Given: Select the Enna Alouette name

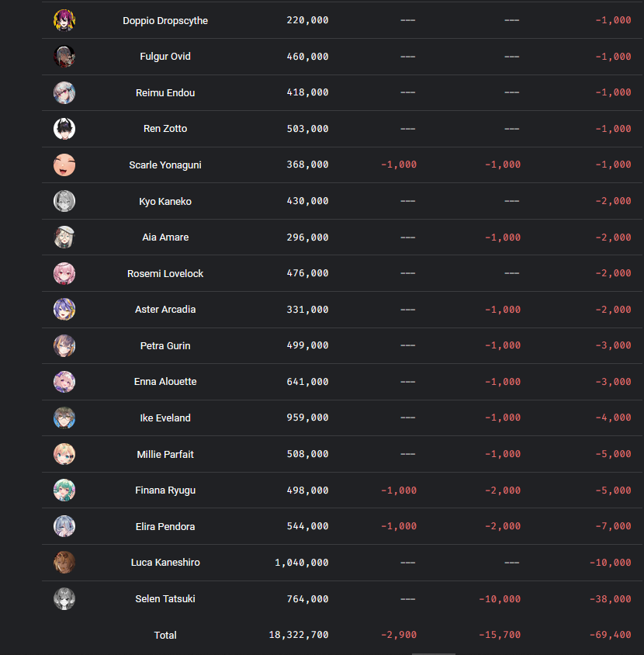Looking at the screenshot, I should point(165,382).
